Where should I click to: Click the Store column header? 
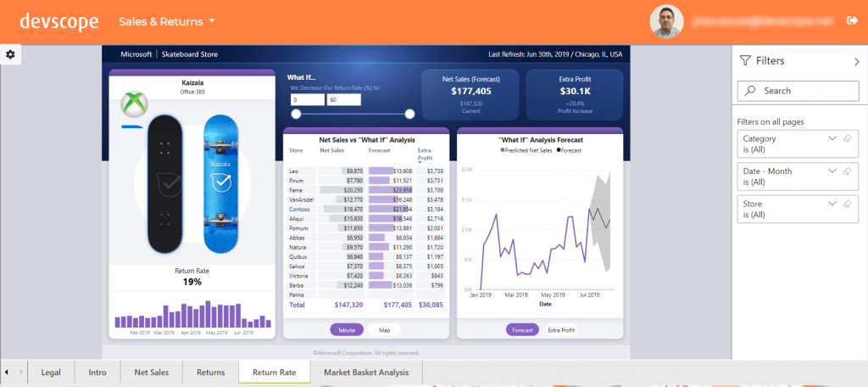296,150
